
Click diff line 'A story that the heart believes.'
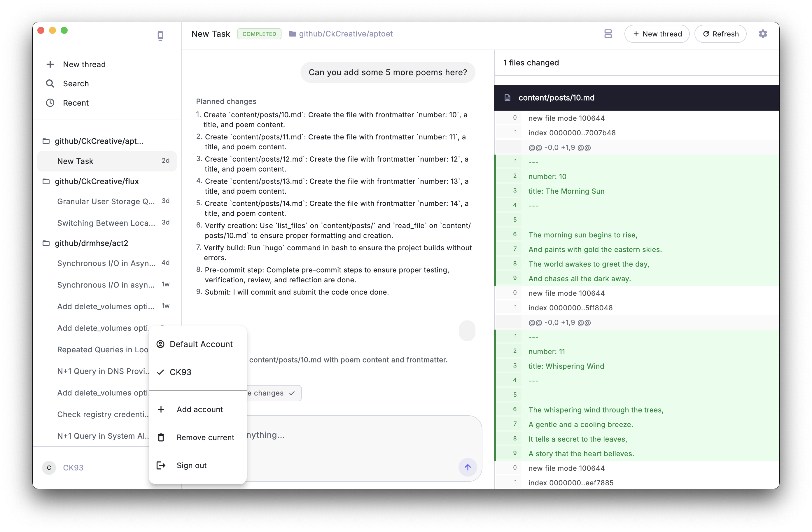pos(581,454)
